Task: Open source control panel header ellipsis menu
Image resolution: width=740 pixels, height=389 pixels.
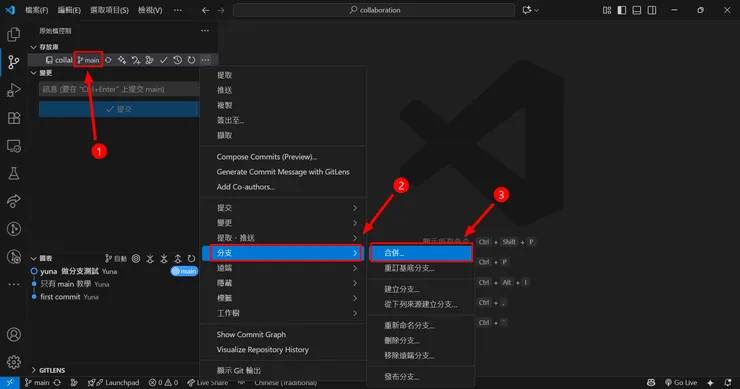Action: (x=205, y=31)
